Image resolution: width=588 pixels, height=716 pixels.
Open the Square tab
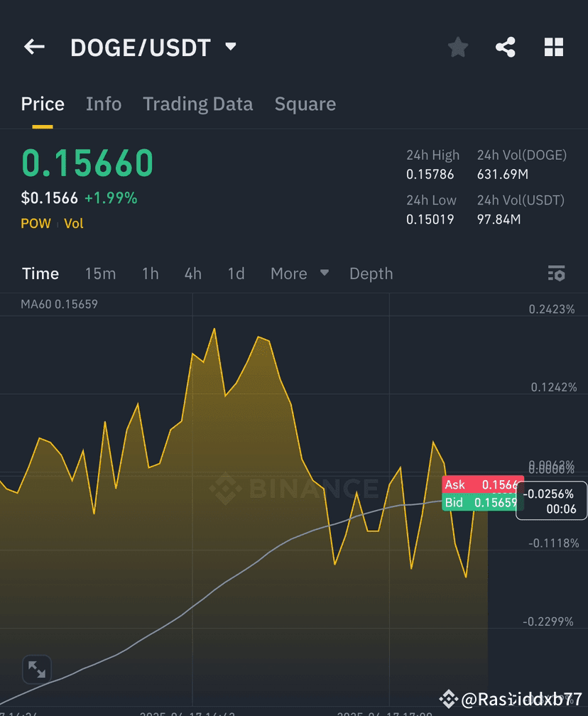[305, 104]
